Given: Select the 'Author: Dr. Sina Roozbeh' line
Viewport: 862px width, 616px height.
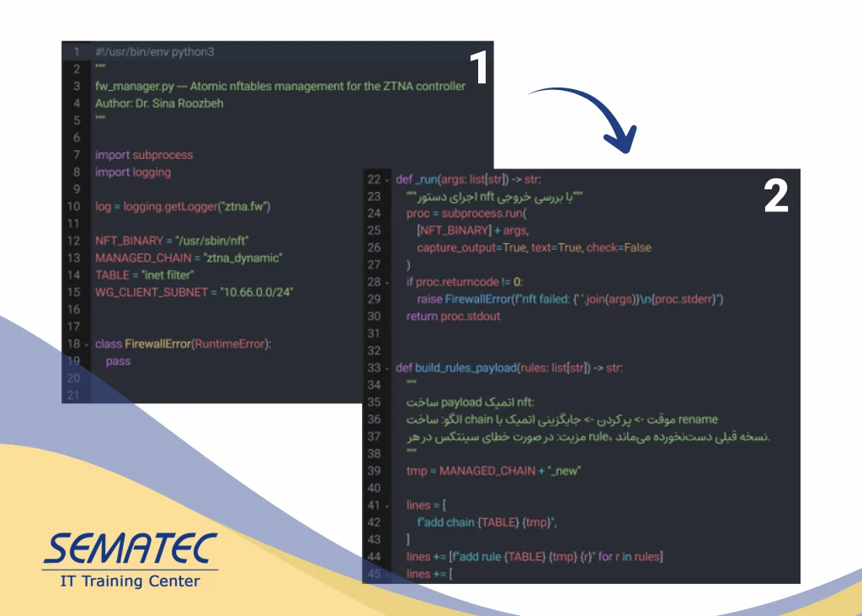Looking at the screenshot, I should point(159,104).
